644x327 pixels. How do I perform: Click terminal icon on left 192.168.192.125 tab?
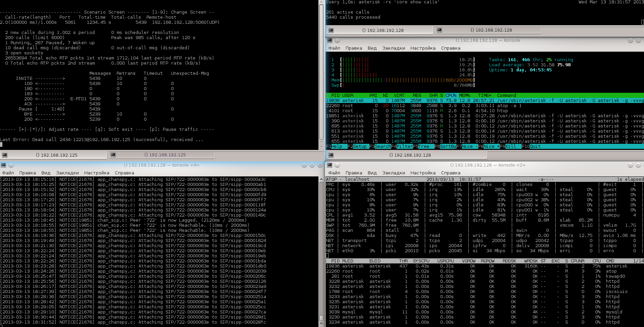click(5, 155)
